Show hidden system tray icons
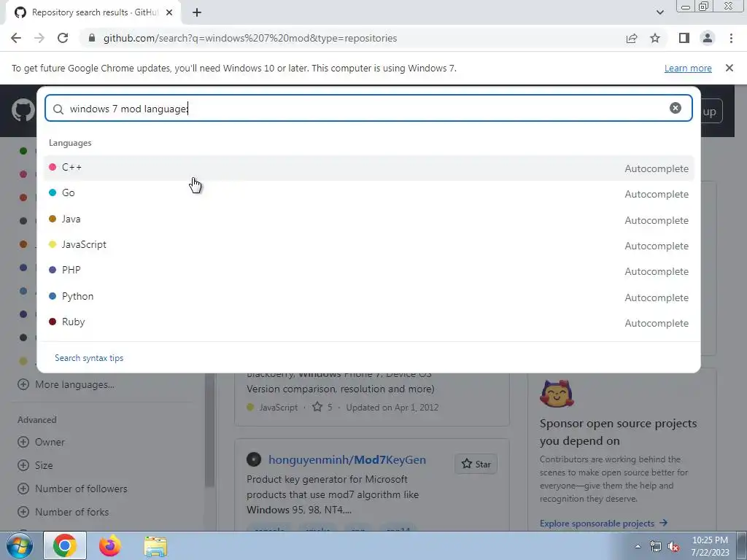Viewport: 747px width, 560px height. (x=638, y=546)
